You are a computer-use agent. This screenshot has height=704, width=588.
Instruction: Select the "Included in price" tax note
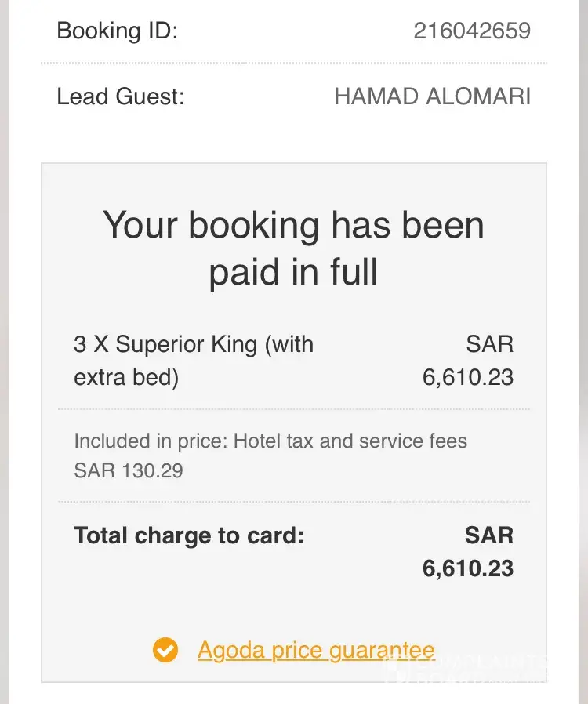(x=270, y=441)
